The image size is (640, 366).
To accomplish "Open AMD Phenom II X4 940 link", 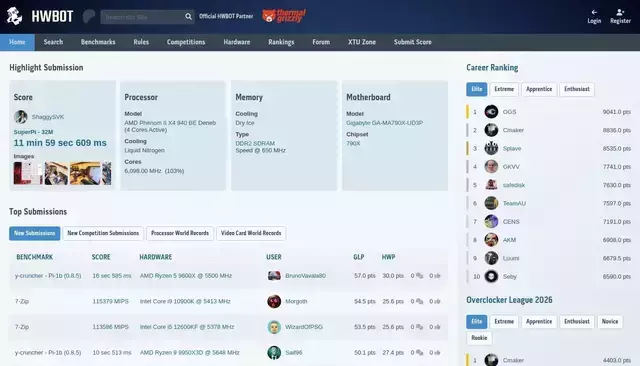I will click(x=170, y=126).
